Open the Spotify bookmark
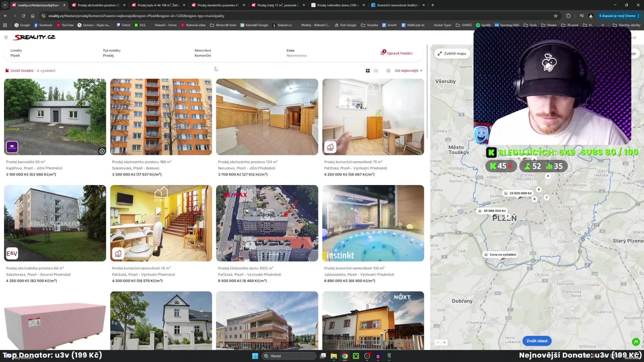 click(484, 25)
